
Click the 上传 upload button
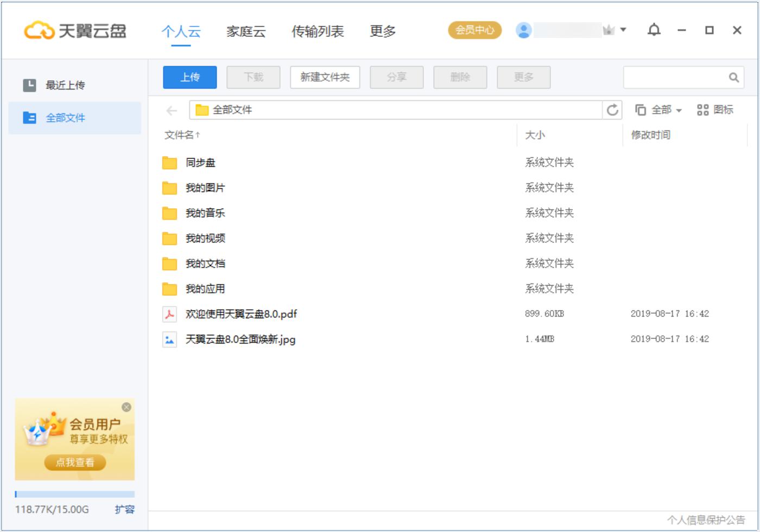189,77
